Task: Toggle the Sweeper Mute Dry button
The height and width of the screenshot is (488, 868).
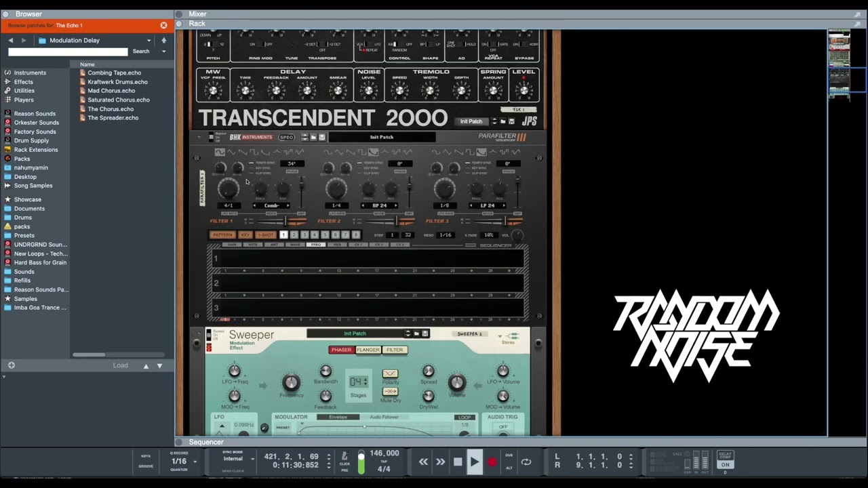Action: click(390, 392)
